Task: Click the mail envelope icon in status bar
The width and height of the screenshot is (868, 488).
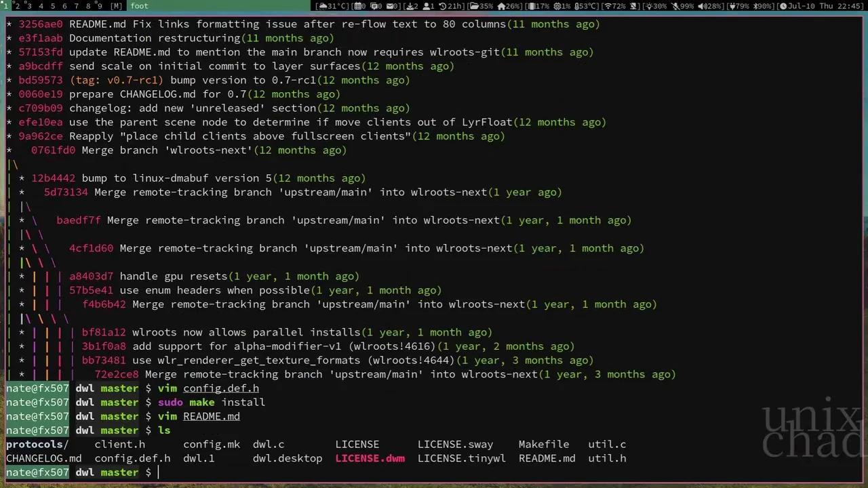Action: (391, 6)
